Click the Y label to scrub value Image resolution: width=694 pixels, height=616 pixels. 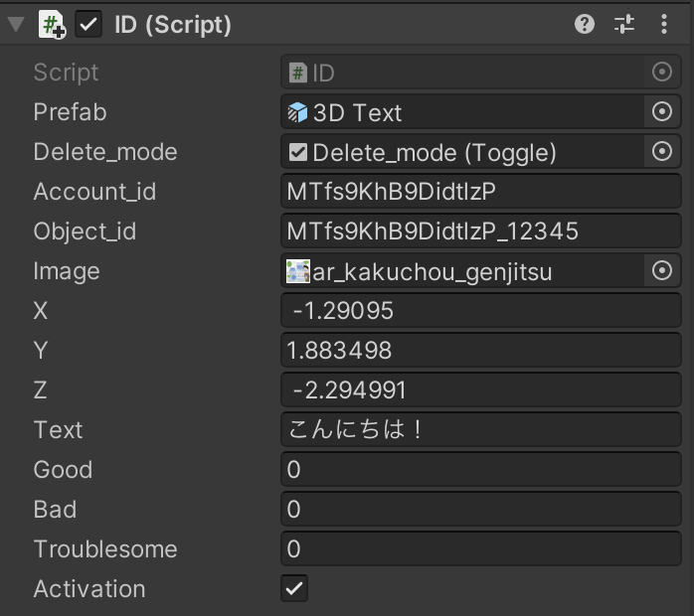pos(41,351)
